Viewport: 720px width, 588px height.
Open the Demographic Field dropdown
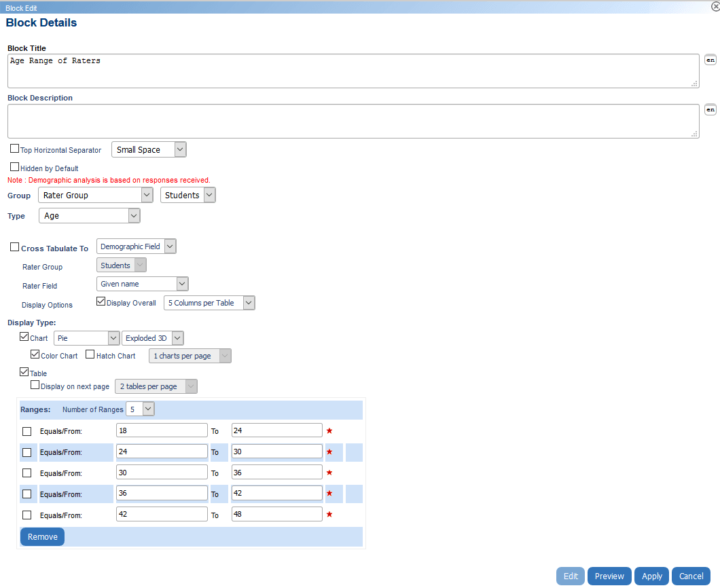(137, 246)
